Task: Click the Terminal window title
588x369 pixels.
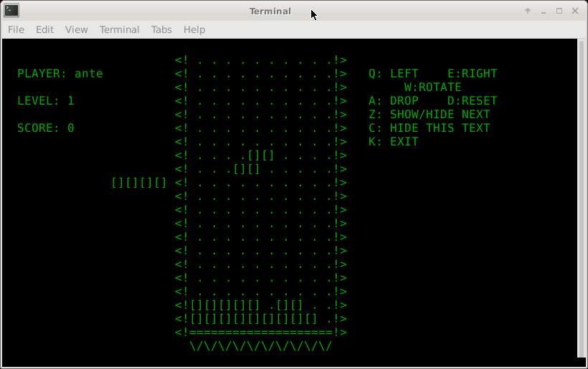Action: pos(270,11)
